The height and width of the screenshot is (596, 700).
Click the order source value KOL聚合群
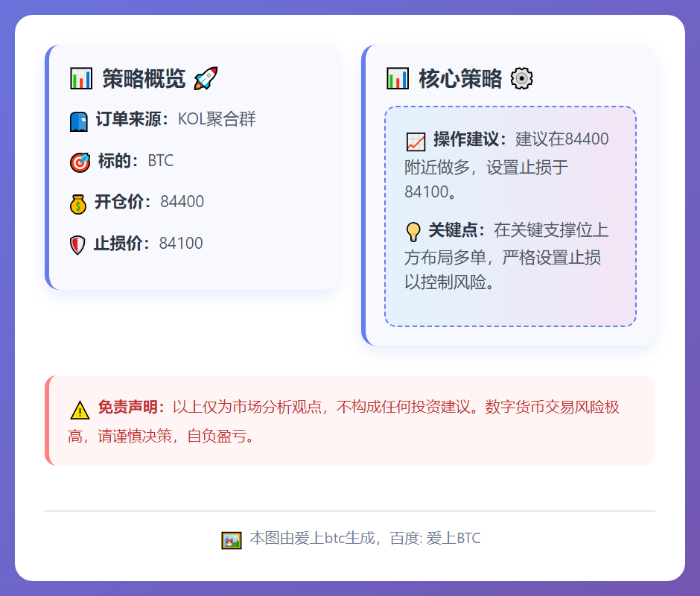pyautogui.click(x=217, y=119)
